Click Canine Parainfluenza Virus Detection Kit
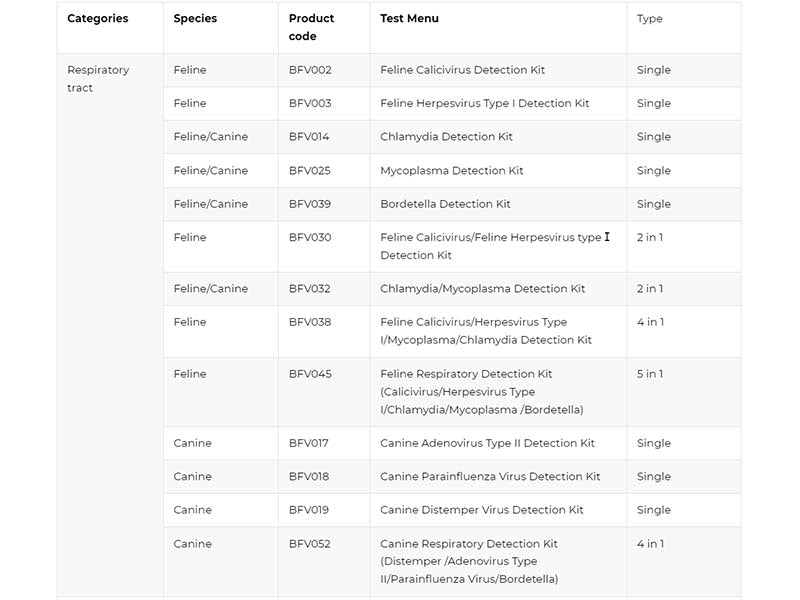The height and width of the screenshot is (600, 800). click(x=490, y=477)
